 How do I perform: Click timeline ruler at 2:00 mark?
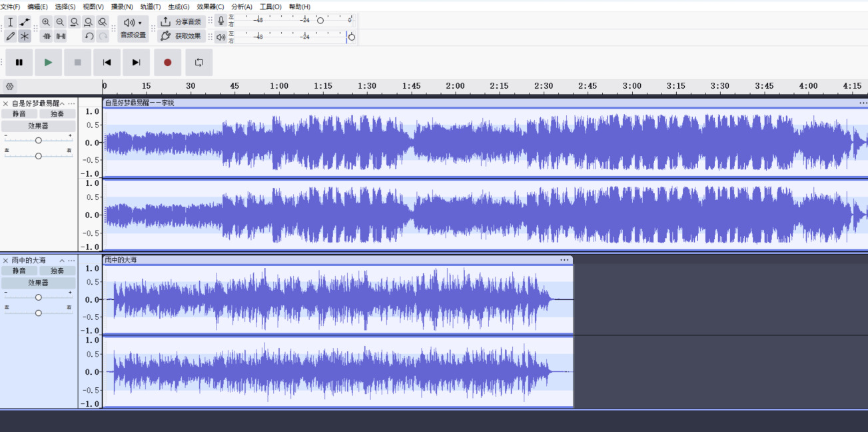coord(456,86)
